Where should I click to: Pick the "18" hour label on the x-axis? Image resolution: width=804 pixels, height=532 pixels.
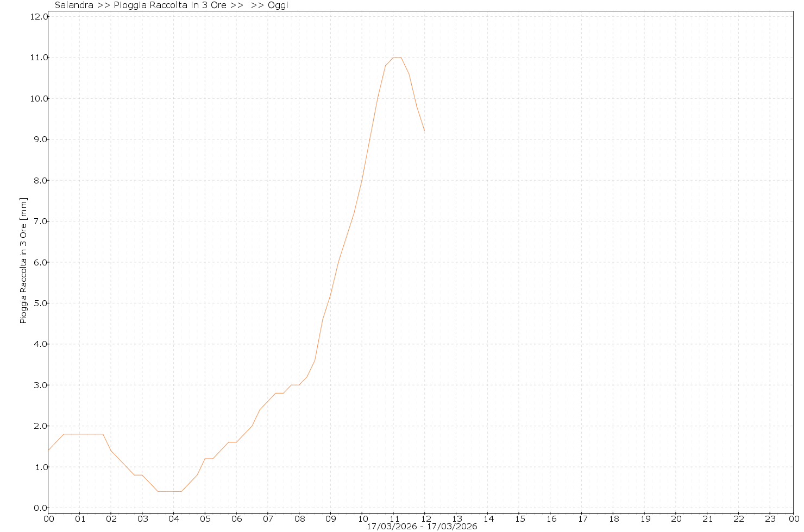point(613,519)
